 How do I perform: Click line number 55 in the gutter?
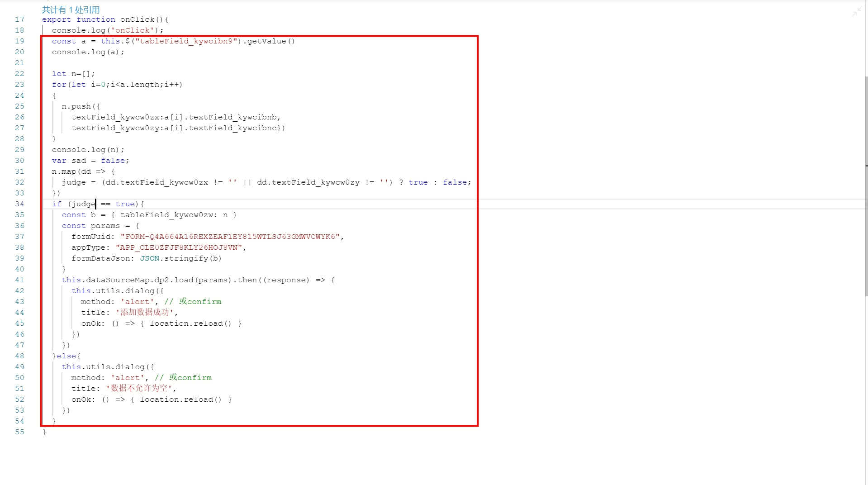point(19,432)
